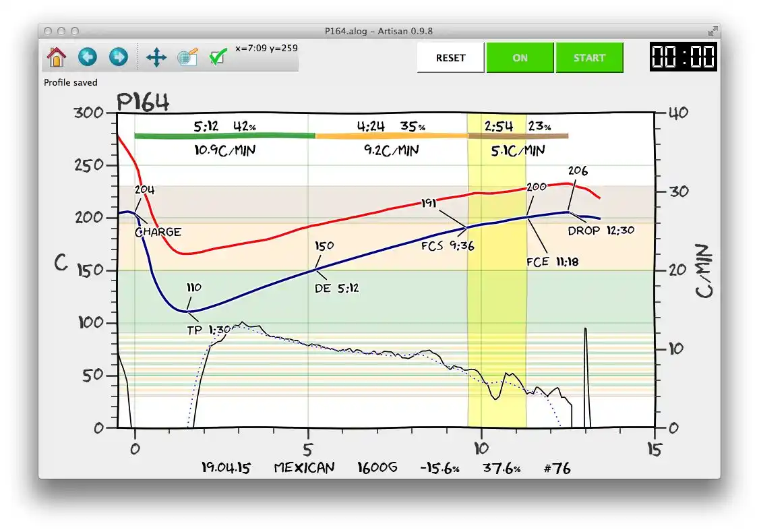The width and height of the screenshot is (759, 532).
Task: Click the #76 batch number text
Action: click(557, 468)
